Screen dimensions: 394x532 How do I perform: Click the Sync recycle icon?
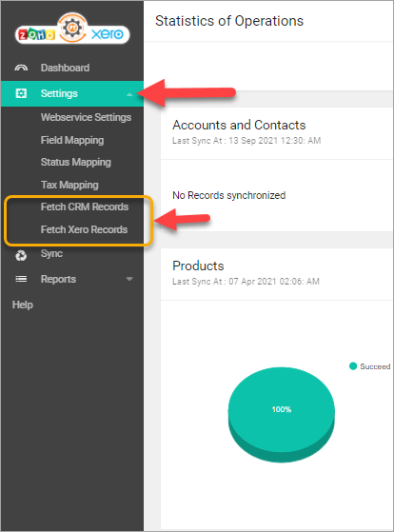point(21,255)
